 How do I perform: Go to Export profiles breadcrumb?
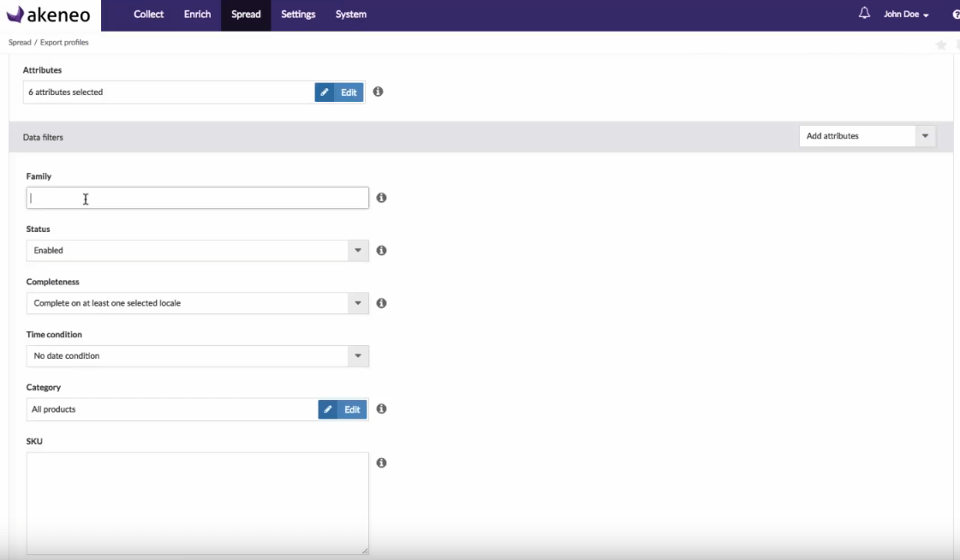64,42
